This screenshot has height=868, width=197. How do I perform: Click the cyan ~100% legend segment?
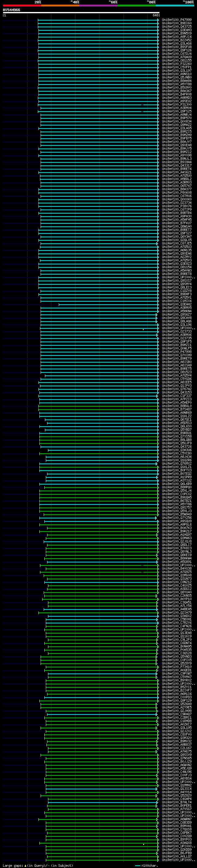pos(175,6)
